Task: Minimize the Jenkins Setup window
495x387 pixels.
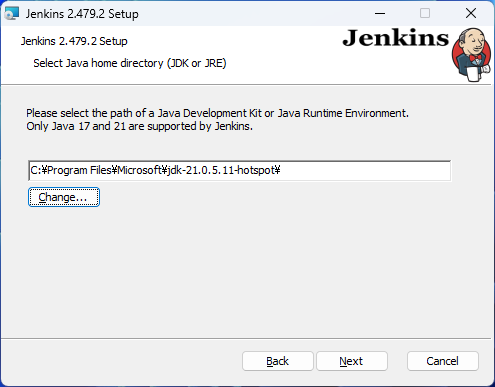Action: [x=380, y=14]
